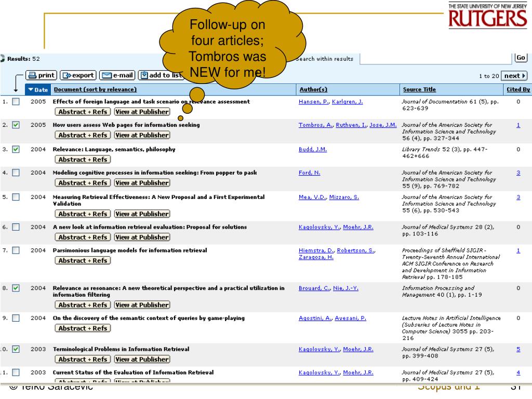
Task: Uncheck result 8 Relevance as resonance
Action: point(16,288)
